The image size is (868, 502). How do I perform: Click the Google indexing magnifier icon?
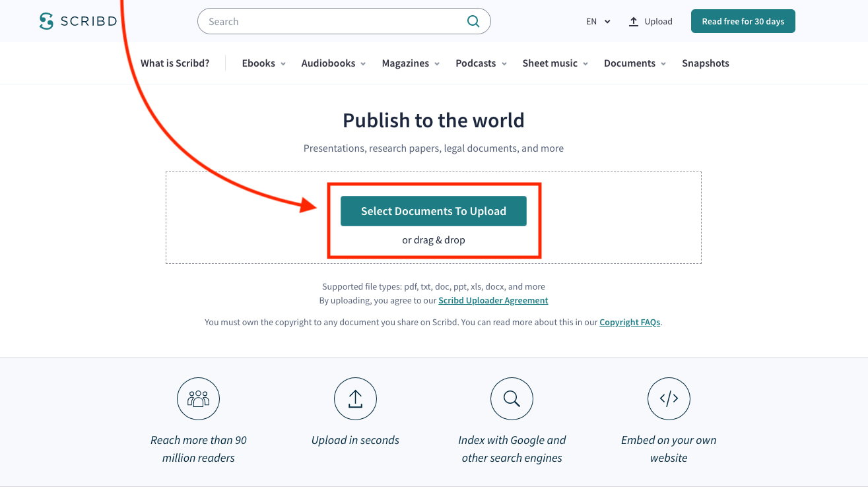512,398
